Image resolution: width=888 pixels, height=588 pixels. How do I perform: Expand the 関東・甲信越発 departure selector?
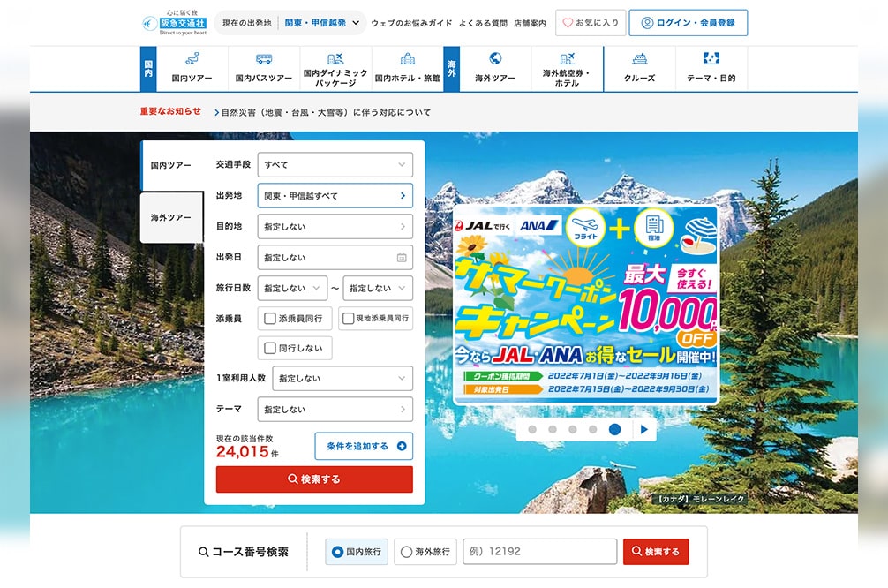[323, 23]
